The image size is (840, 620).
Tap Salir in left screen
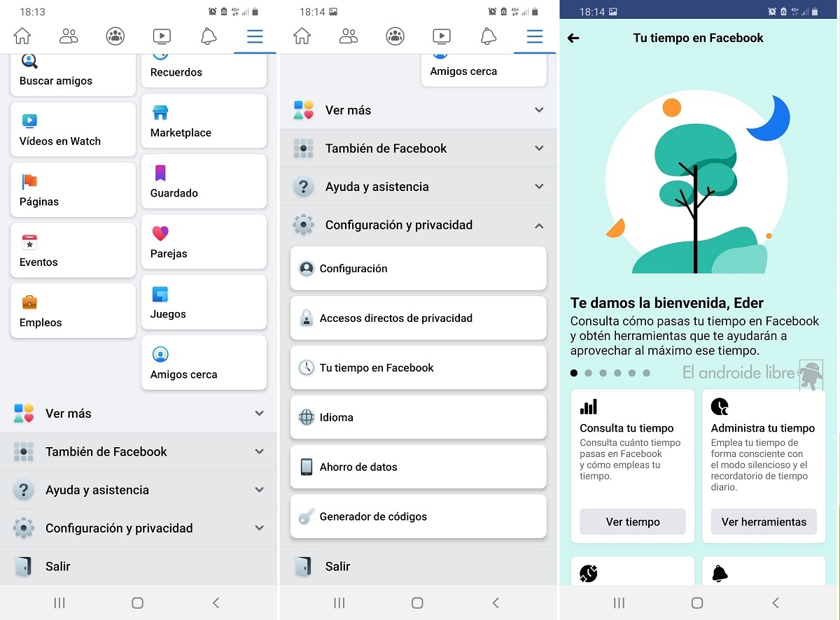139,566
